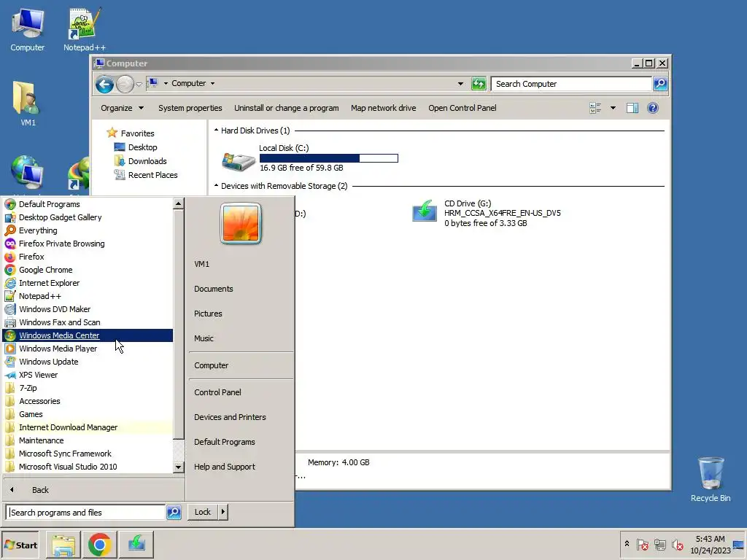
Task: Open Explorer help question-mark icon
Action: [653, 108]
